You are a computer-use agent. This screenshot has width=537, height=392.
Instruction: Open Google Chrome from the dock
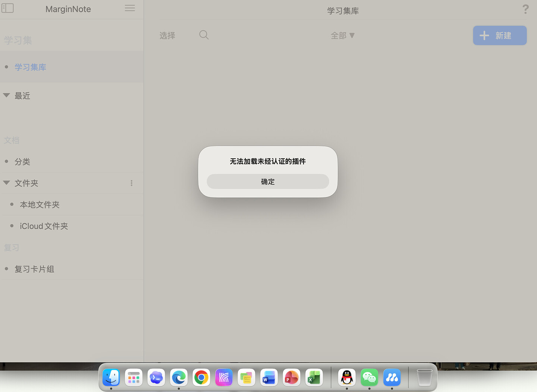[201, 377]
